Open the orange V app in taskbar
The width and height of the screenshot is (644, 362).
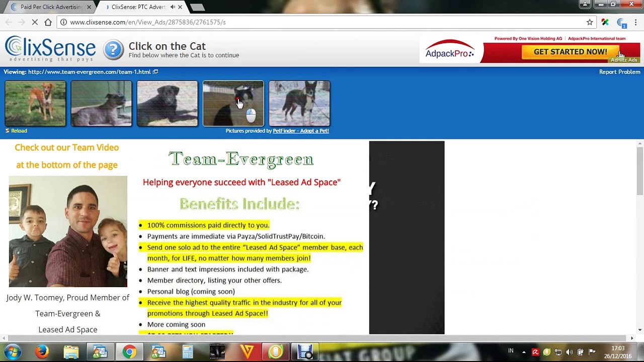pos(246,352)
